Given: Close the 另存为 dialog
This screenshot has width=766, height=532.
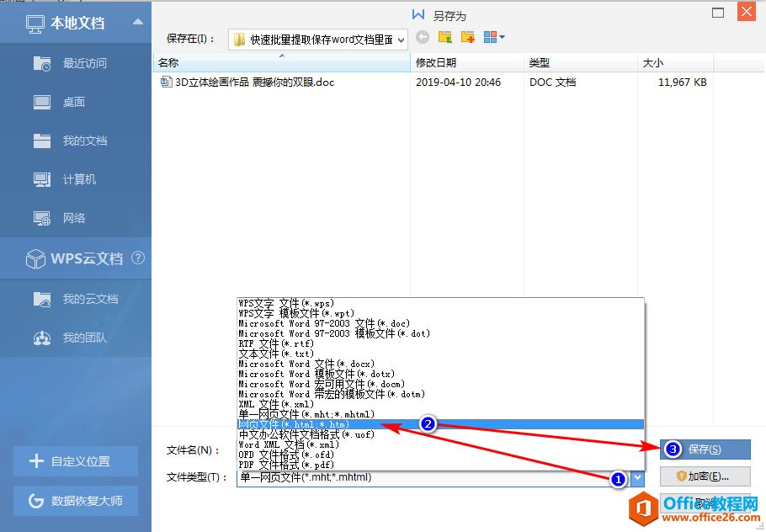Looking at the screenshot, I should tap(747, 12).
